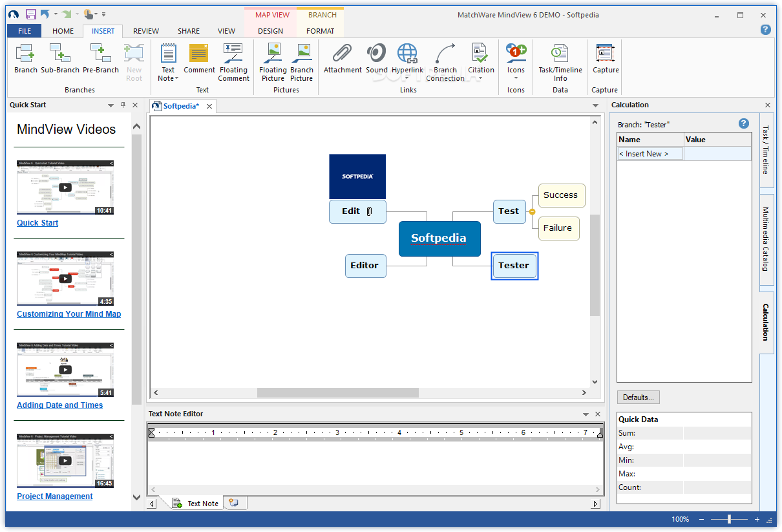Close the Calculation panel
Screen dimensions: 782x532
(x=768, y=105)
